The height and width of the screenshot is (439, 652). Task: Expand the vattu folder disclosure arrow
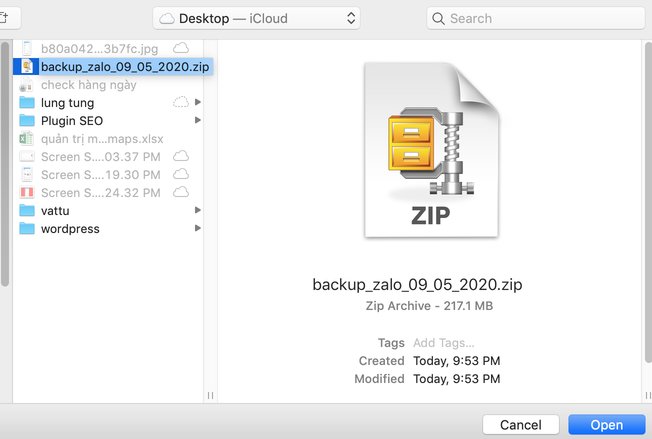pos(198,211)
